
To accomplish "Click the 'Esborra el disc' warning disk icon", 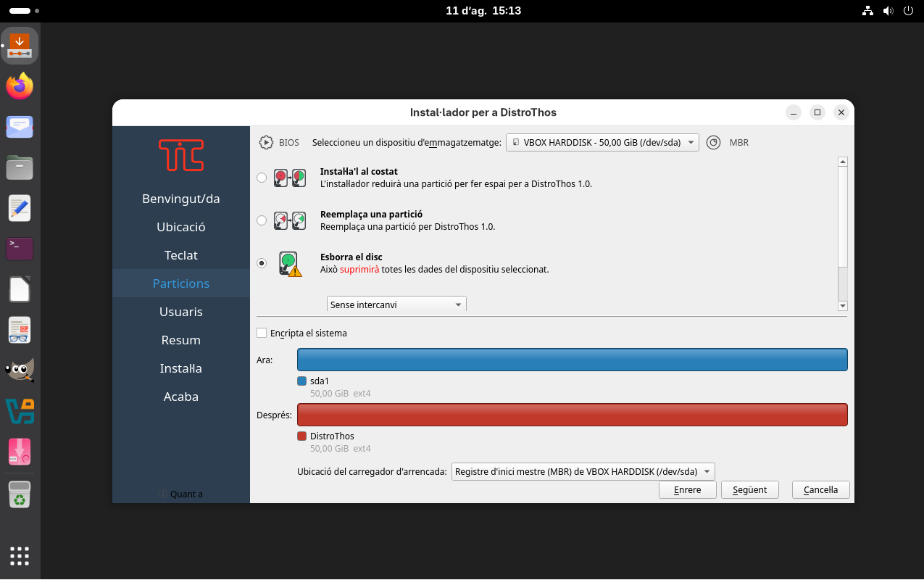I will [x=290, y=263].
